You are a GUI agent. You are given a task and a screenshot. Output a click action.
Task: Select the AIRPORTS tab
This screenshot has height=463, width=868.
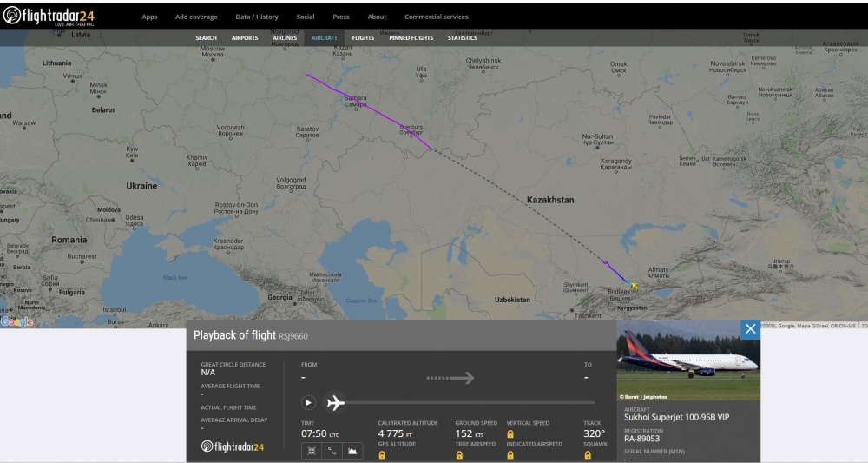[x=245, y=37]
